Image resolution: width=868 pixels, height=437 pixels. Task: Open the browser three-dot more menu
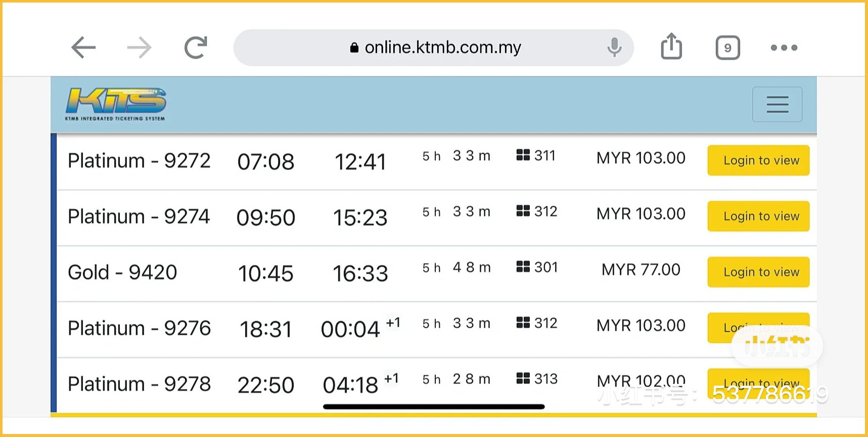click(784, 48)
